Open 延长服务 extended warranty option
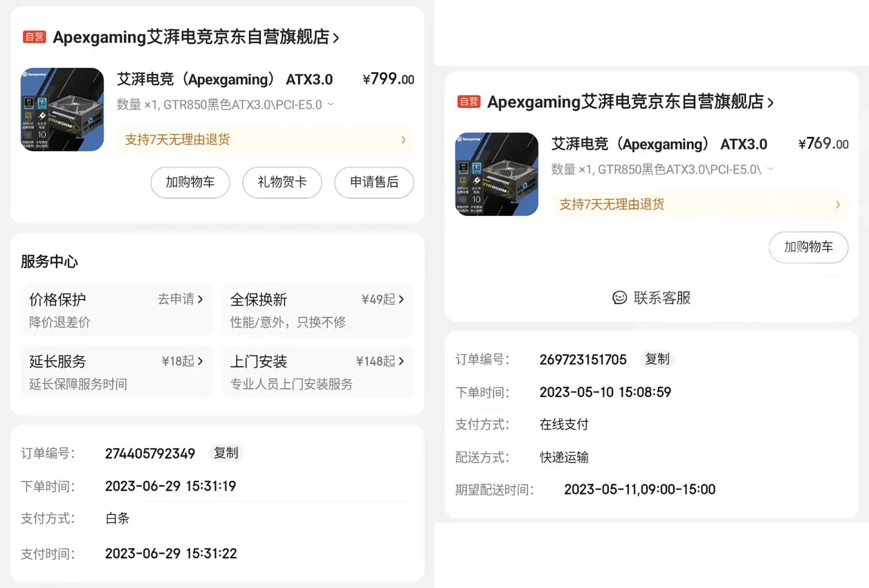The height and width of the screenshot is (588, 869). (117, 371)
